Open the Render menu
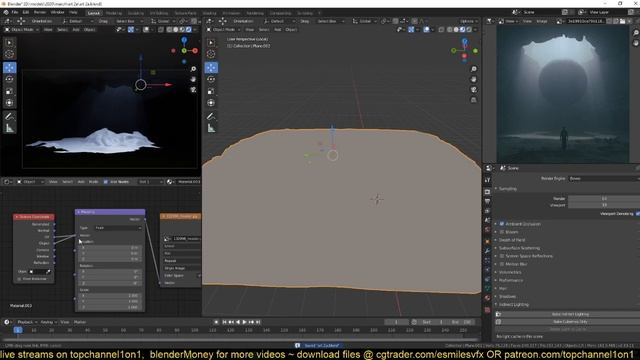This screenshot has width=640, height=360. (40, 13)
